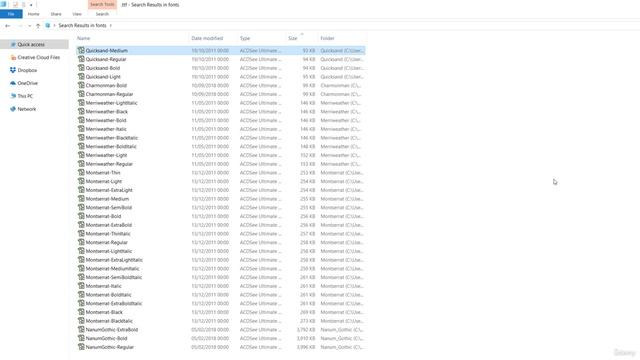This screenshot has width=640, height=360.
Task: Open Creative Cloud Files in the sidebar
Action: click(x=38, y=58)
